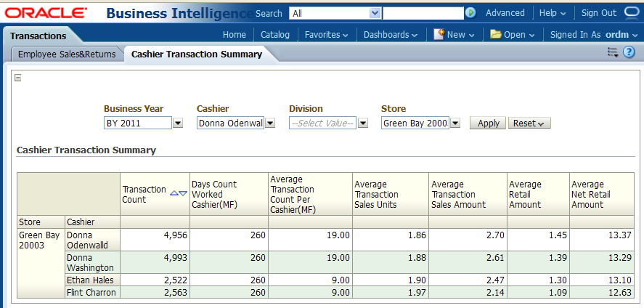Click into the search text field
The height and width of the screenshot is (308, 644).
(423, 13)
